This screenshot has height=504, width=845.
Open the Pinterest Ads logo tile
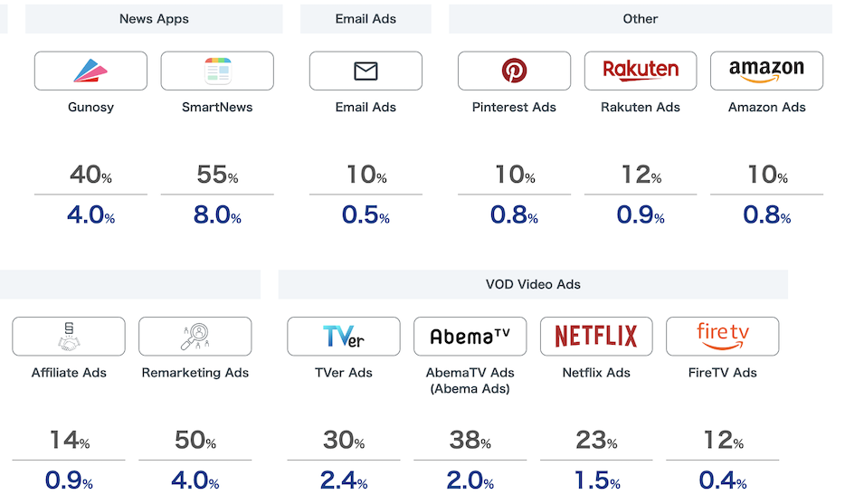[x=514, y=71]
